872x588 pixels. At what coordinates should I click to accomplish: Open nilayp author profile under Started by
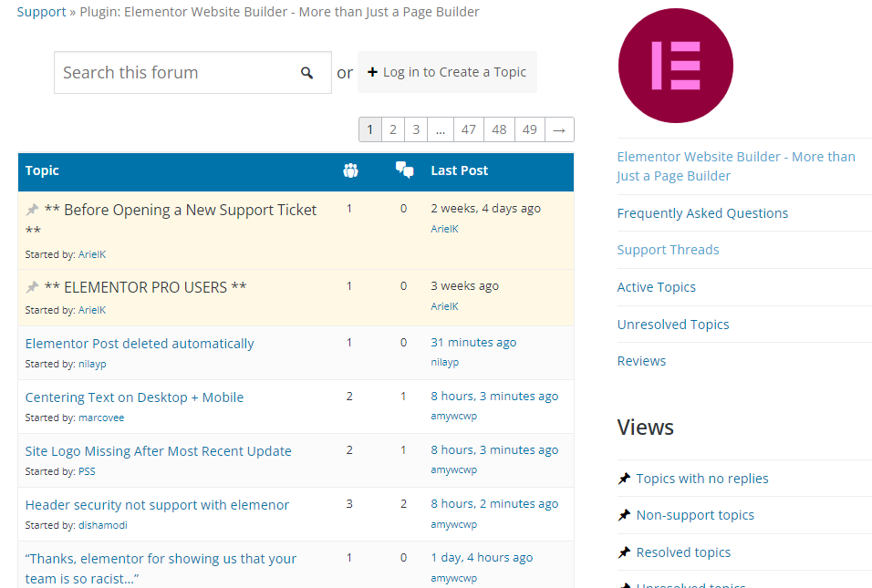[92, 364]
